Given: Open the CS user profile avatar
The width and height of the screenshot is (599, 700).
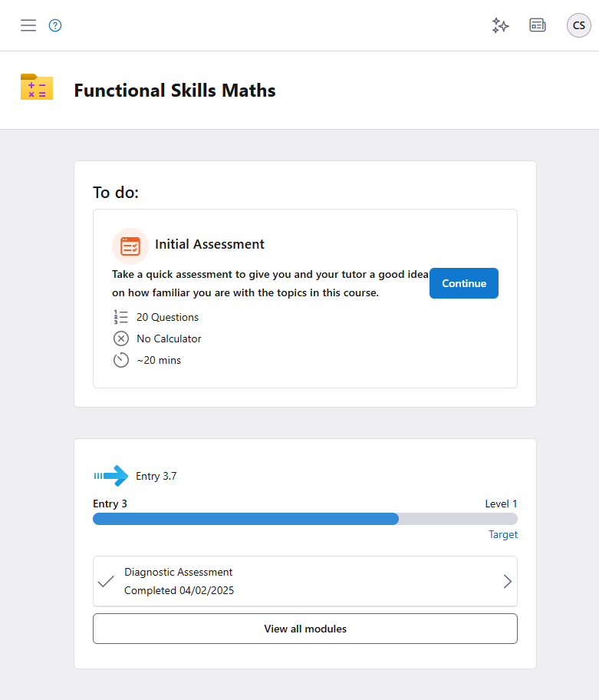Looking at the screenshot, I should point(579,25).
